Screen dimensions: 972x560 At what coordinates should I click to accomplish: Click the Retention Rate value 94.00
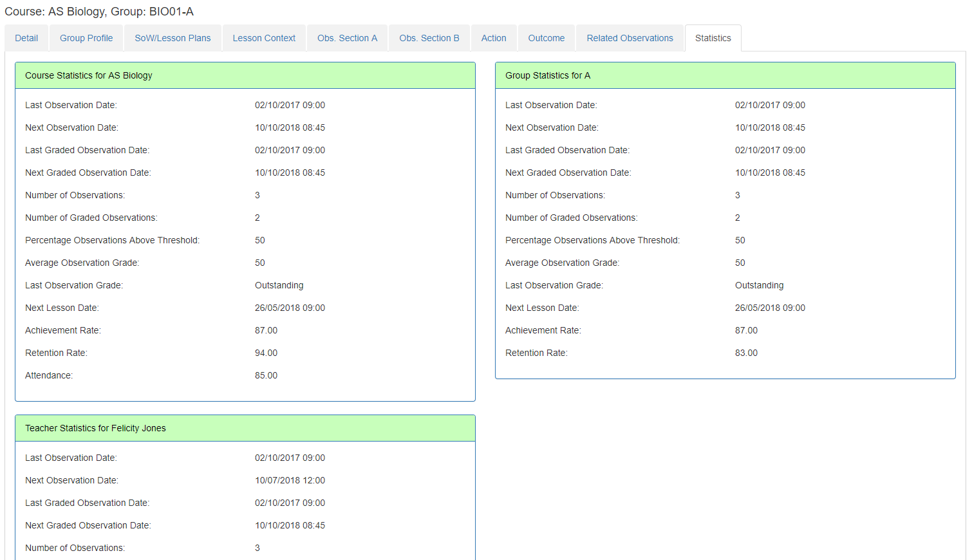266,353
